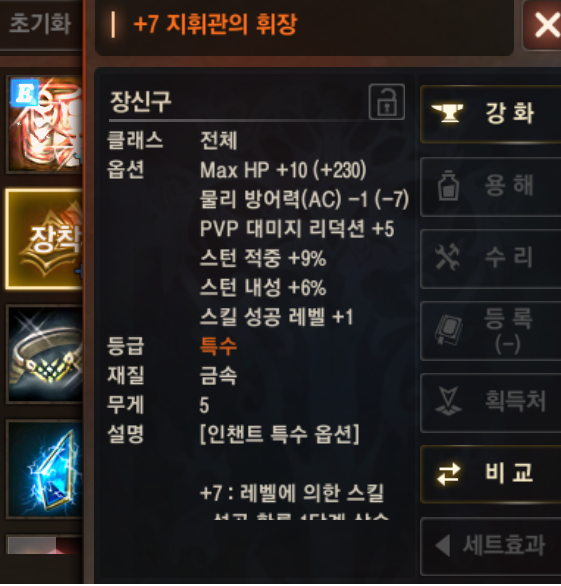The image size is (561, 586).
Task: Select the jeweled ring item icon
Action: [x=45, y=354]
